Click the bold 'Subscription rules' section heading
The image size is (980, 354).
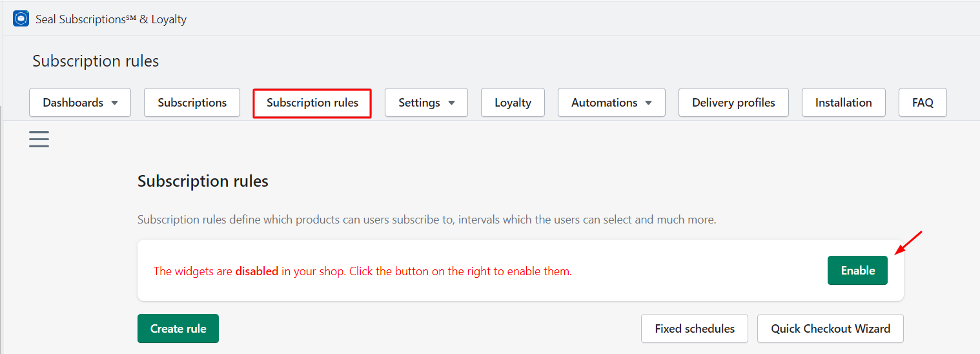pos(203,182)
